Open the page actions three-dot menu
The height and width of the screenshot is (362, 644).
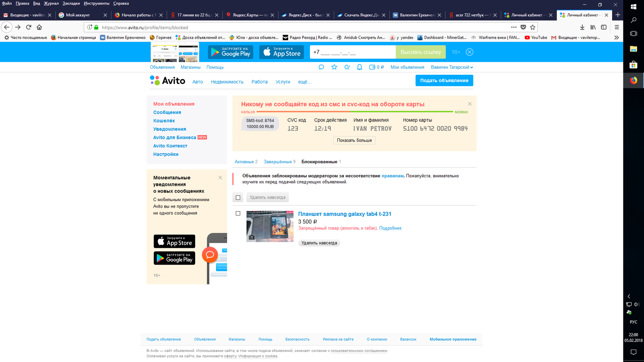[x=514, y=27]
